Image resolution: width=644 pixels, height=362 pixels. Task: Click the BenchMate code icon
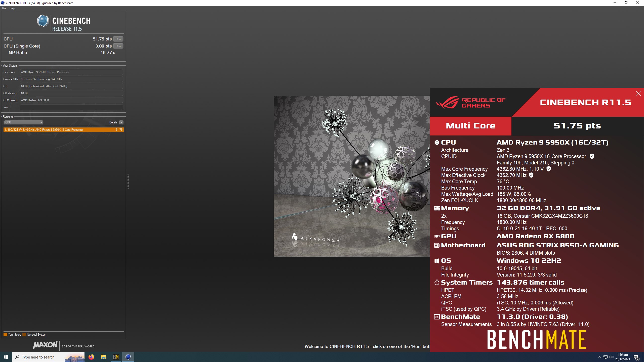(437, 317)
